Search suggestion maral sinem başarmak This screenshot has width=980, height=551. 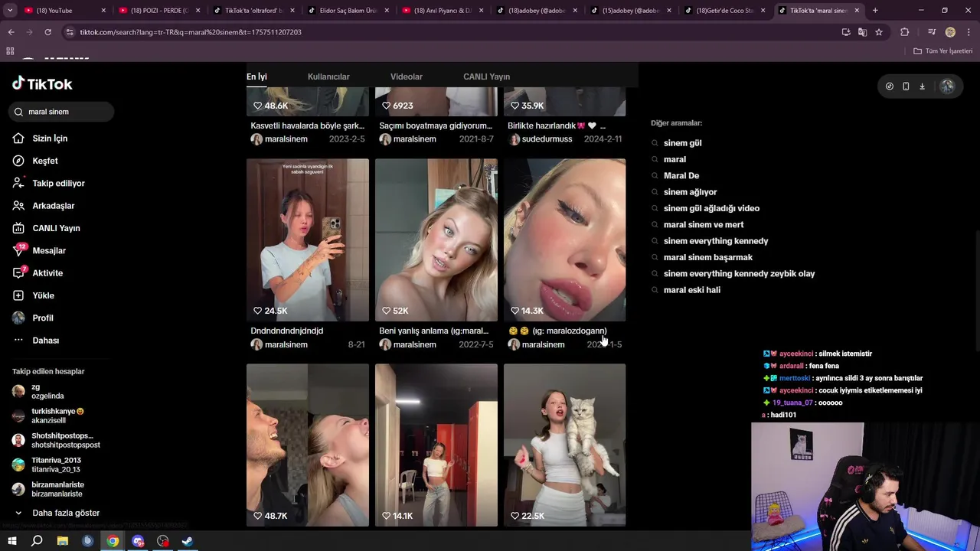click(x=707, y=257)
